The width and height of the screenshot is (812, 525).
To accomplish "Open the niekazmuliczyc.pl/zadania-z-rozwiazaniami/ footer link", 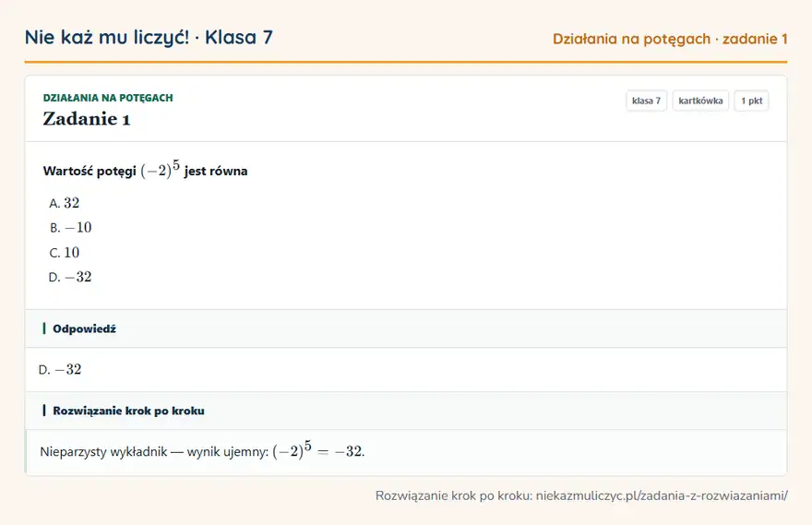I will pyautogui.click(x=662, y=496).
